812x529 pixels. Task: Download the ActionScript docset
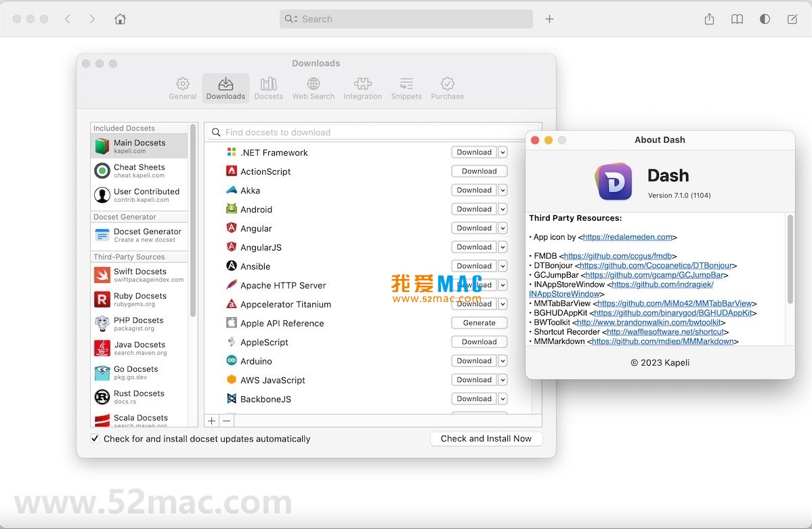pos(479,171)
